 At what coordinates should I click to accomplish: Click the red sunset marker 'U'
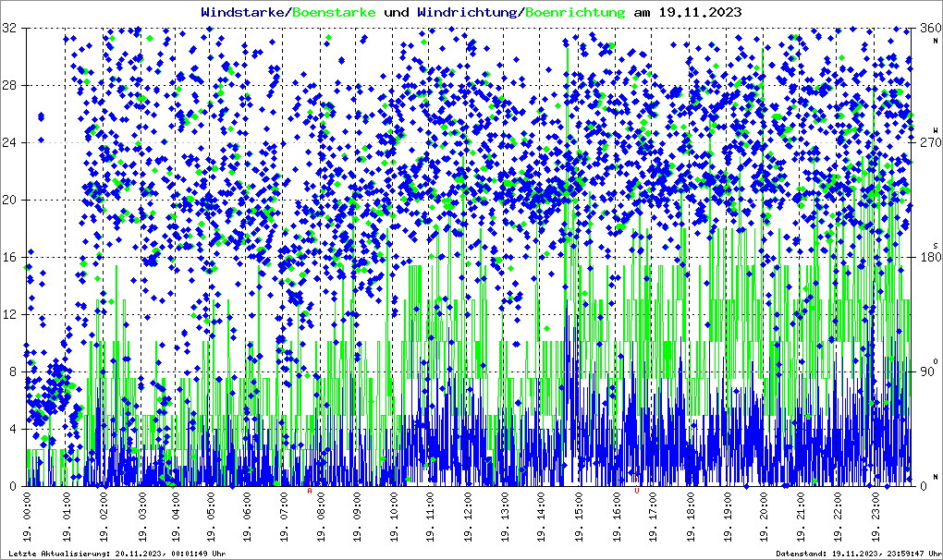coord(637,491)
